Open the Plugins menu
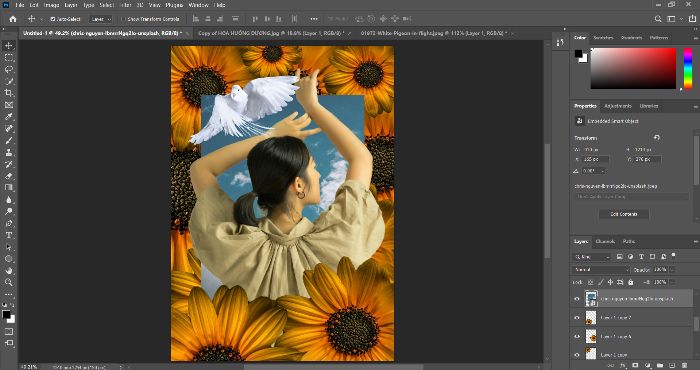The width and height of the screenshot is (700, 370). point(174,5)
